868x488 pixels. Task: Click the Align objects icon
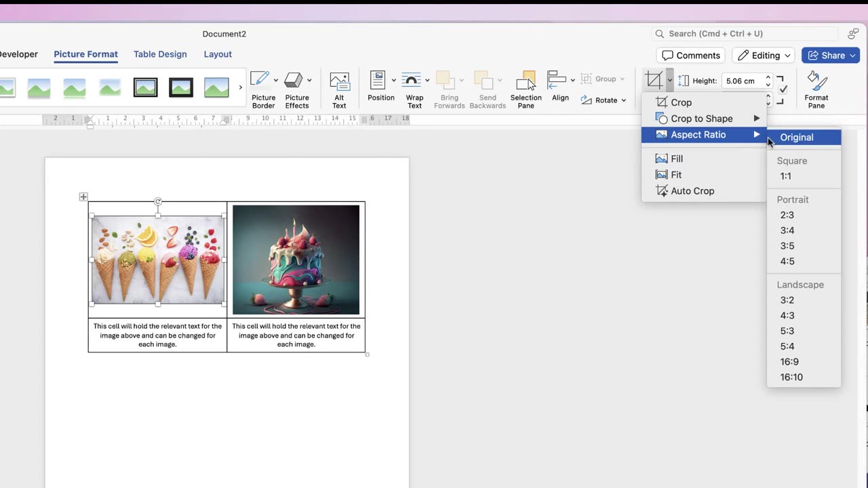coord(557,81)
